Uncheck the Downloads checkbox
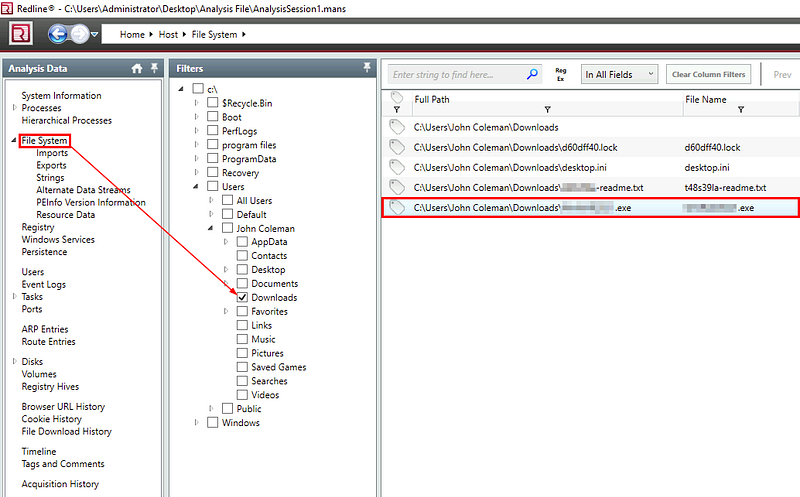The height and width of the screenshot is (497, 800). (242, 297)
